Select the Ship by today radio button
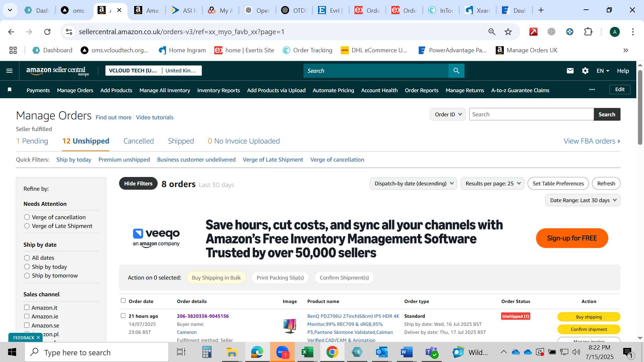This screenshot has width=644, height=362. point(27,267)
